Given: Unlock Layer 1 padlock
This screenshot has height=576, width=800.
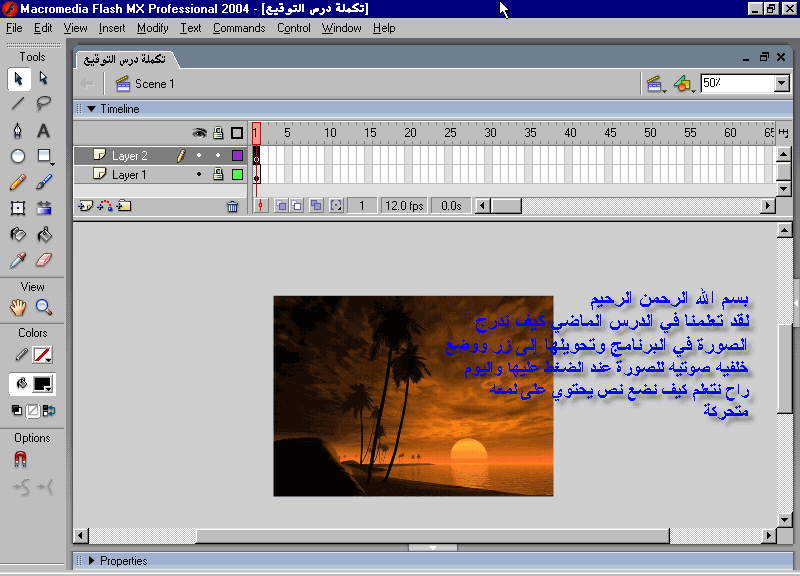Looking at the screenshot, I should (x=218, y=174).
